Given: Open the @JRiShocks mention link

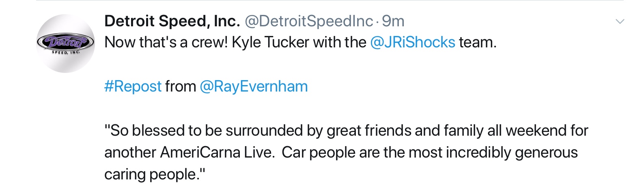Looking at the screenshot, I should point(412,42).
